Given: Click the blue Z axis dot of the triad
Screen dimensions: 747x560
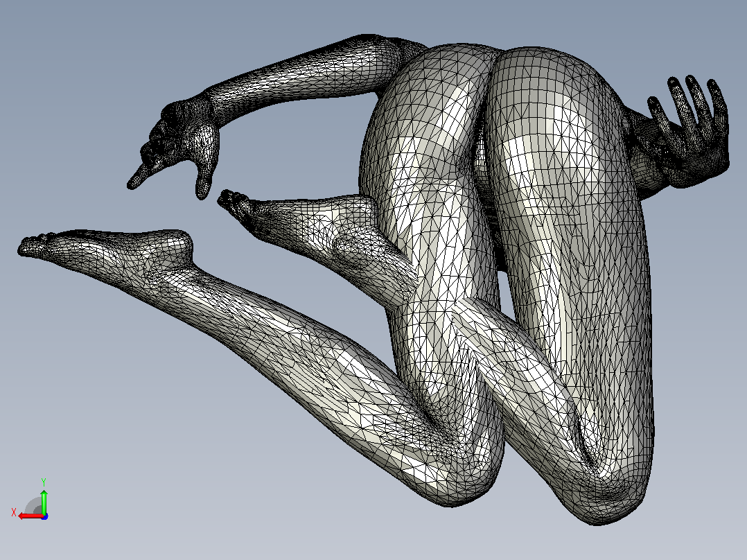Looking at the screenshot, I should pyautogui.click(x=44, y=516).
